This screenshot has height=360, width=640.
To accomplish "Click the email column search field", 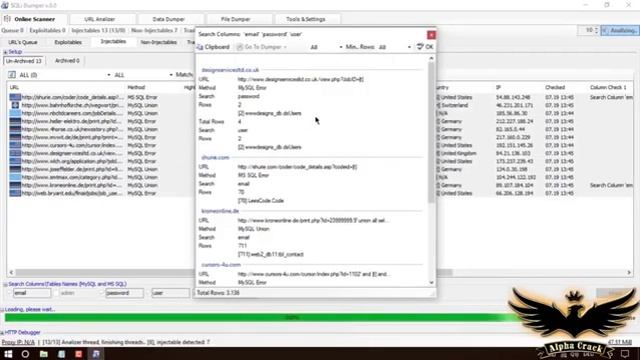I will click(x=32, y=293).
